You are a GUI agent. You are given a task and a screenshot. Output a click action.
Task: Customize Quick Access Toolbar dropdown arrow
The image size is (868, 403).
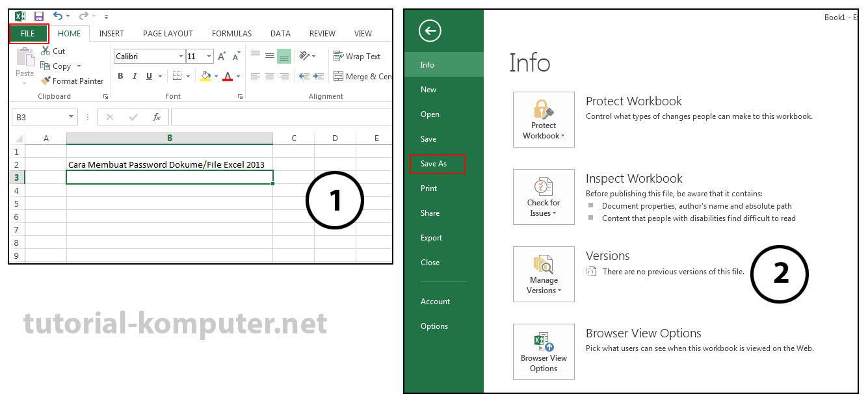pyautogui.click(x=107, y=17)
